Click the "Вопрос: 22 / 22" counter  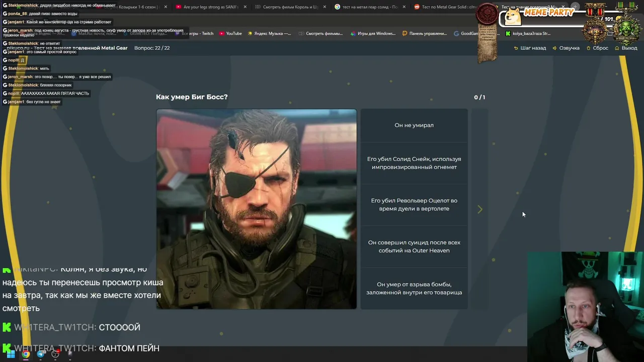coord(152,48)
